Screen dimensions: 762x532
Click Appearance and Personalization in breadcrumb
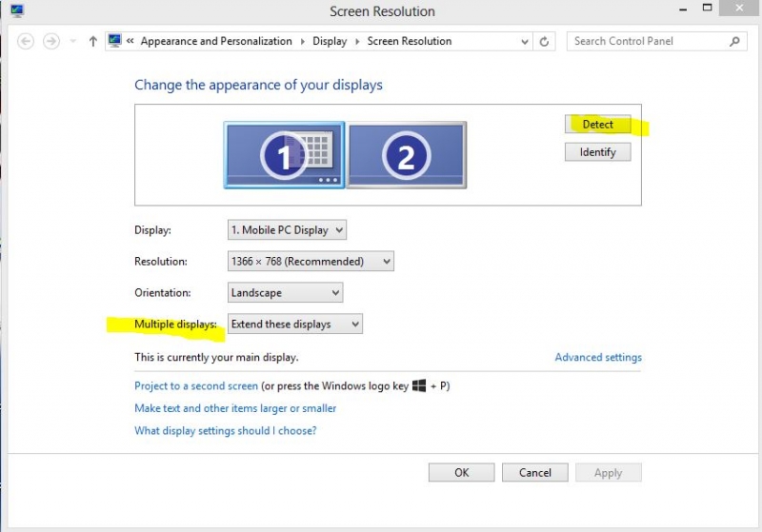(x=216, y=41)
